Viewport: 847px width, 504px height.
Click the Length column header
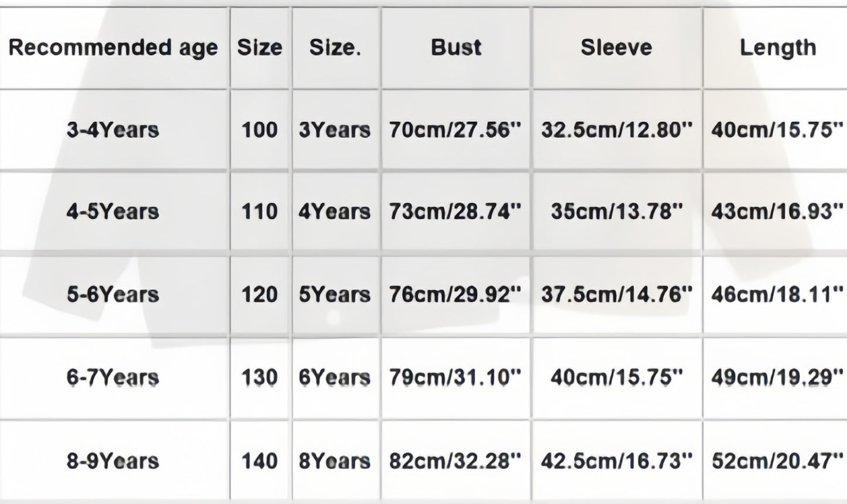(777, 47)
